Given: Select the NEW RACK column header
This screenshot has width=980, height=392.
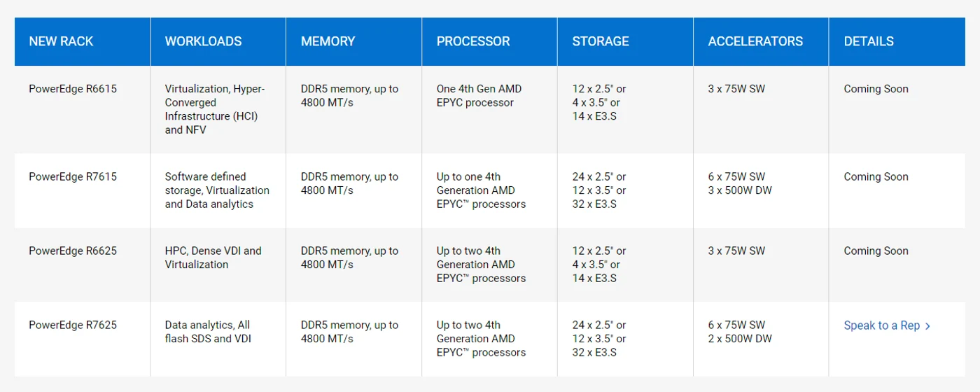Looking at the screenshot, I should [61, 41].
